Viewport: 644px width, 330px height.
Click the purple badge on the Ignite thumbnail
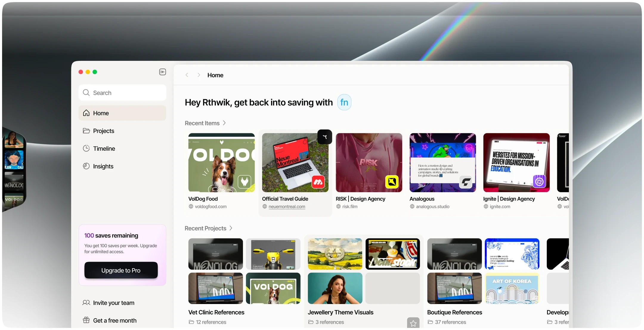(x=539, y=181)
